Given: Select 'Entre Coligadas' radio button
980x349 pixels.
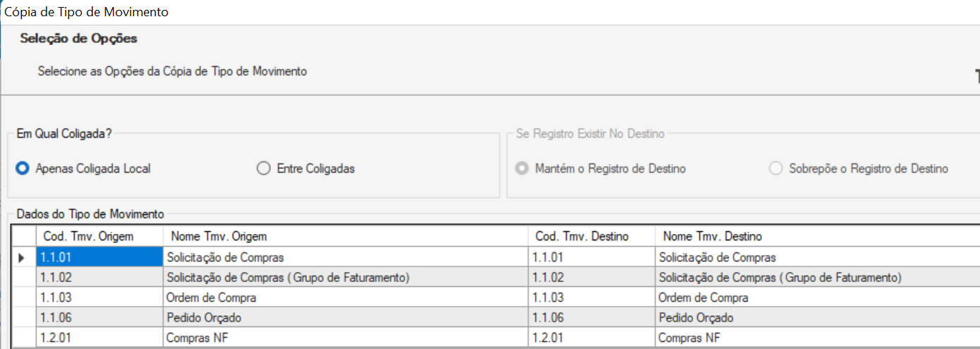Looking at the screenshot, I should [264, 169].
